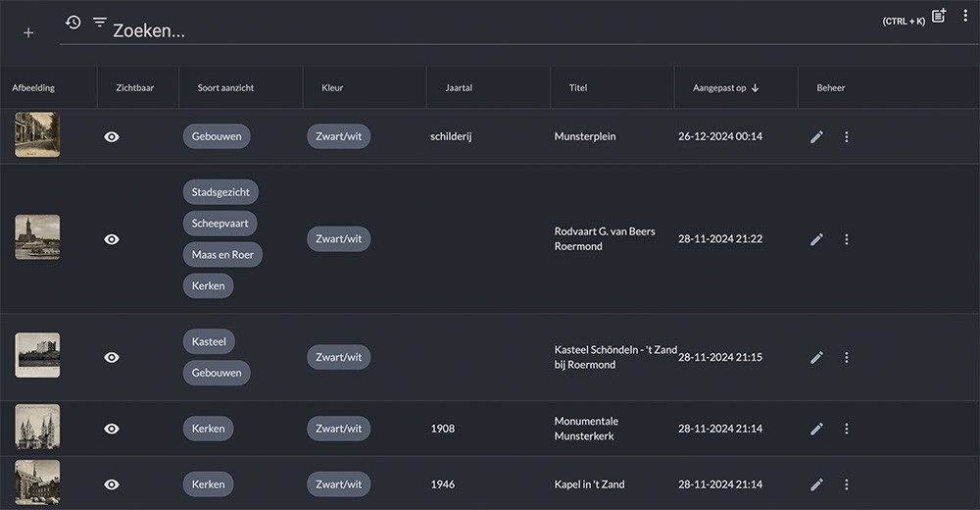Image resolution: width=980 pixels, height=510 pixels.
Task: Sort by the Aangepast op arrow
Action: pyautogui.click(x=756, y=88)
